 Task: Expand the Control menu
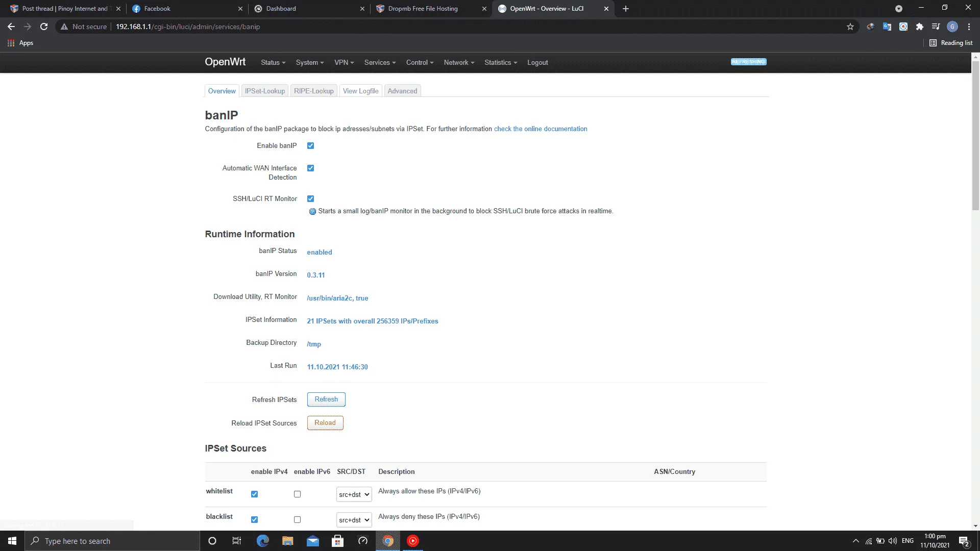[420, 62]
